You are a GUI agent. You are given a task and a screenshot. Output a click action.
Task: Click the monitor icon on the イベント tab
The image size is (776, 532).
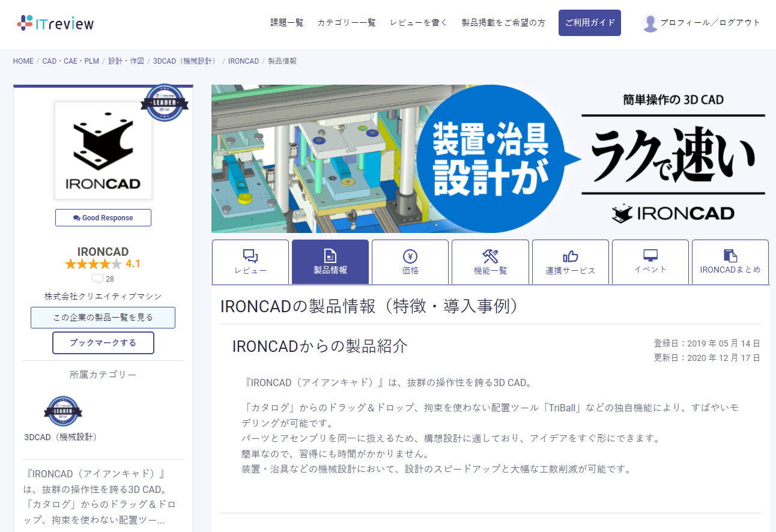tap(650, 255)
